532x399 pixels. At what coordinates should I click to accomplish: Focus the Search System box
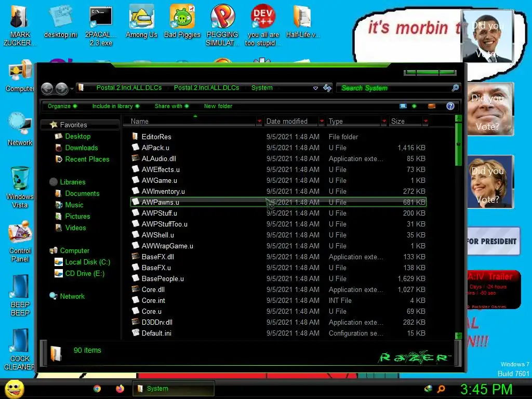[394, 88]
